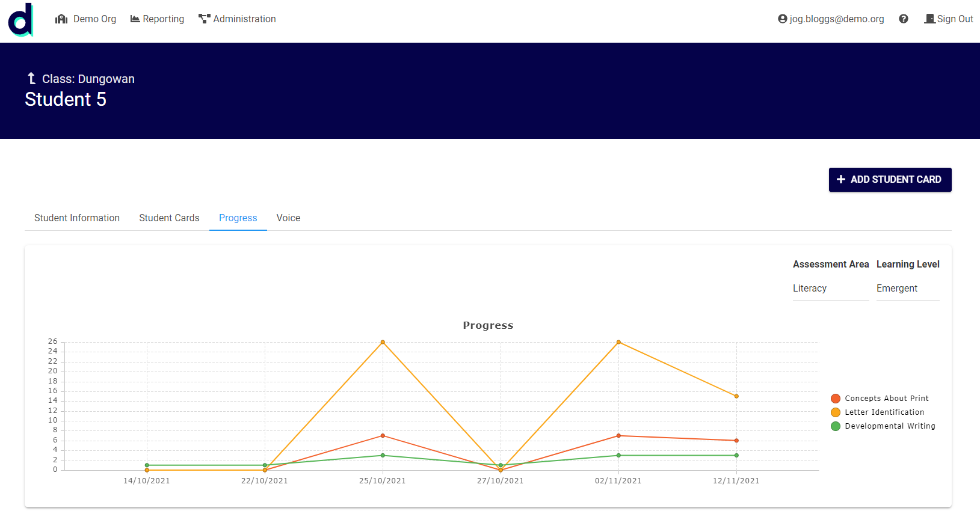
Task: Go back with Class up-arrow icon
Action: [32, 79]
